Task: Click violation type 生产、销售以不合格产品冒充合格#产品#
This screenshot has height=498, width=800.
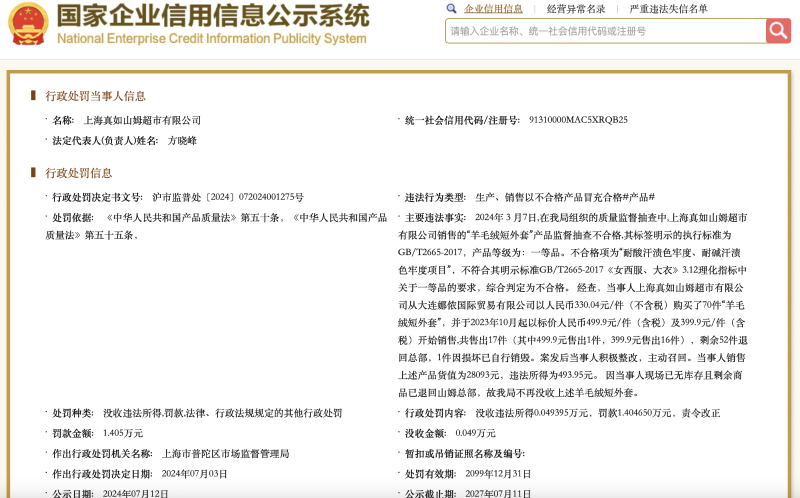Action: (565, 197)
